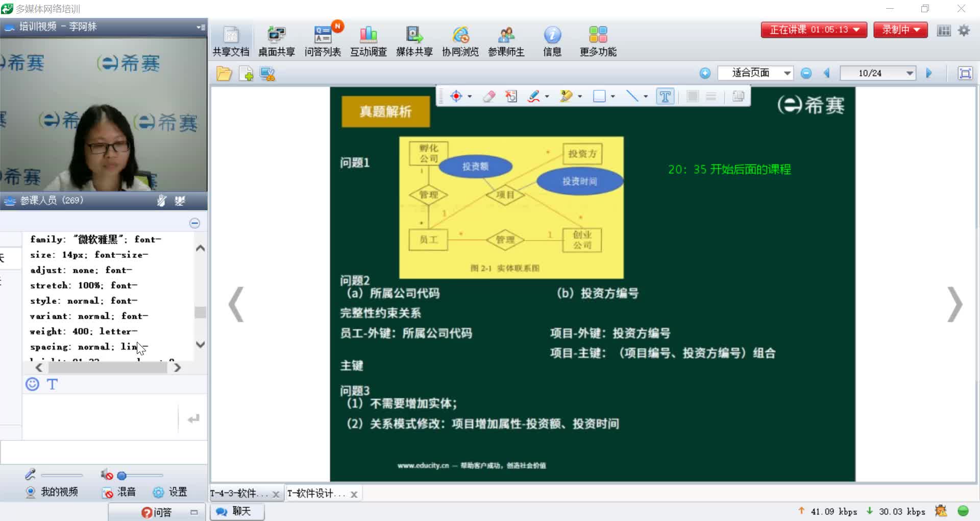This screenshot has height=521, width=980.
Task: Toggle the applause icon in participants bar
Action: tap(180, 201)
